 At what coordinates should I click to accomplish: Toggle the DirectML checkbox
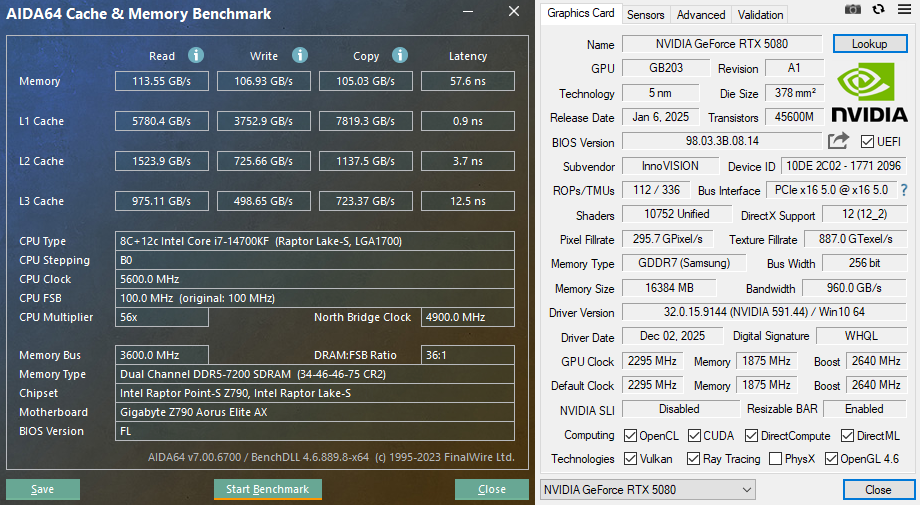coord(847,435)
